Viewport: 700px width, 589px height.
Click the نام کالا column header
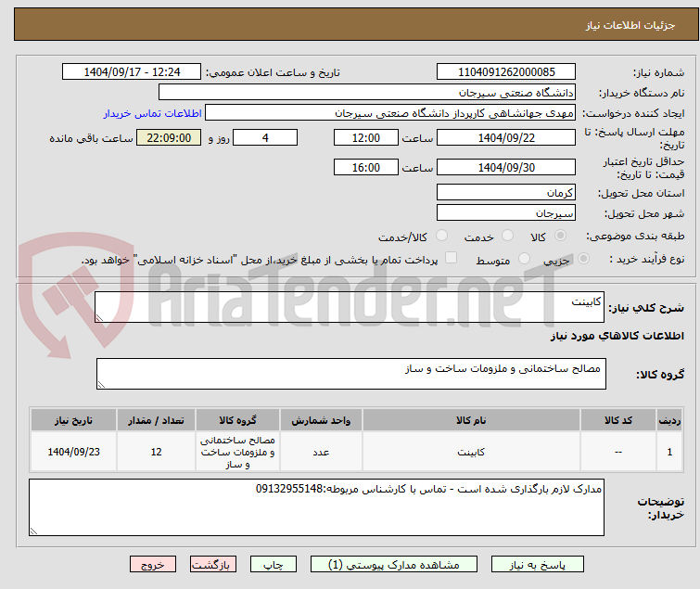(x=471, y=420)
